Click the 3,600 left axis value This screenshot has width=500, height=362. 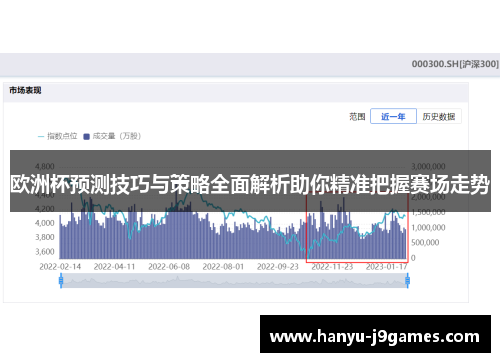(45, 252)
